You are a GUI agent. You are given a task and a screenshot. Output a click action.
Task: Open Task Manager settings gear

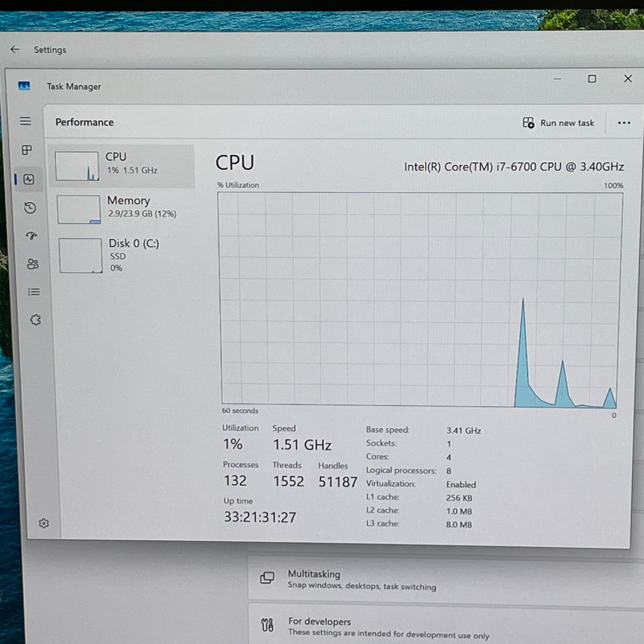click(44, 523)
